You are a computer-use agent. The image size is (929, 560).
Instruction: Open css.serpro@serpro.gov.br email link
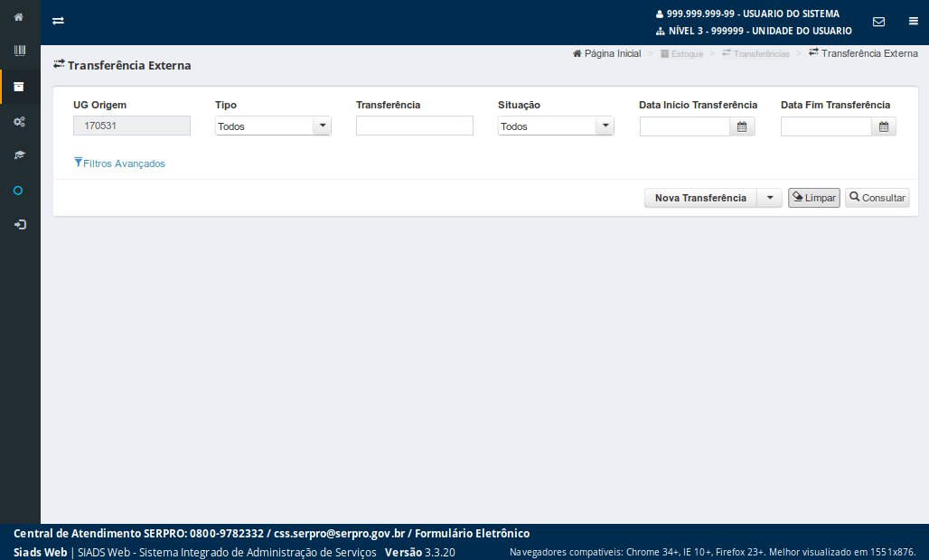(340, 534)
